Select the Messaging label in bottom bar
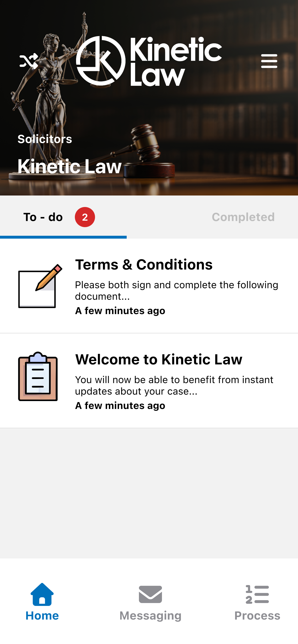This screenshot has height=644, width=298. pyautogui.click(x=150, y=616)
